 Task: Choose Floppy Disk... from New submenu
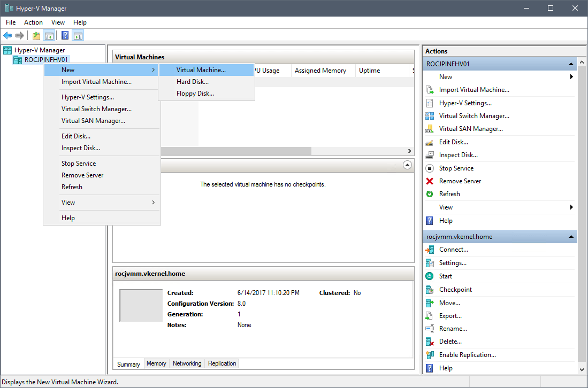207,94
